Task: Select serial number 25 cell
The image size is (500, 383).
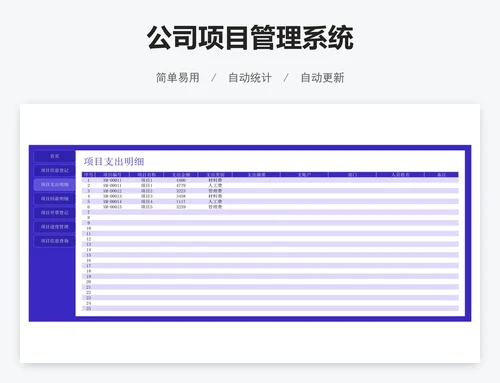Action: point(89,308)
